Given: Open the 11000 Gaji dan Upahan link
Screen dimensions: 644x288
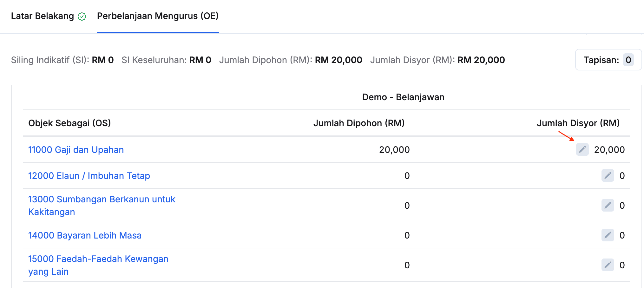Looking at the screenshot, I should tap(76, 150).
